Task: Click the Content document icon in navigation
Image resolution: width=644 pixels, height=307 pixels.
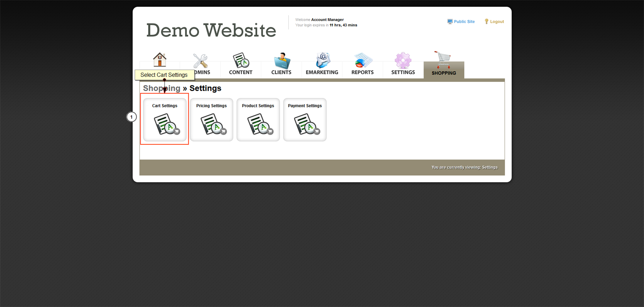Action: 241,60
